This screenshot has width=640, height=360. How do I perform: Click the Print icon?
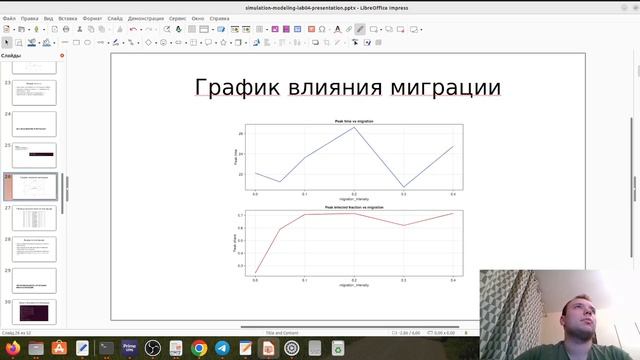(66, 29)
